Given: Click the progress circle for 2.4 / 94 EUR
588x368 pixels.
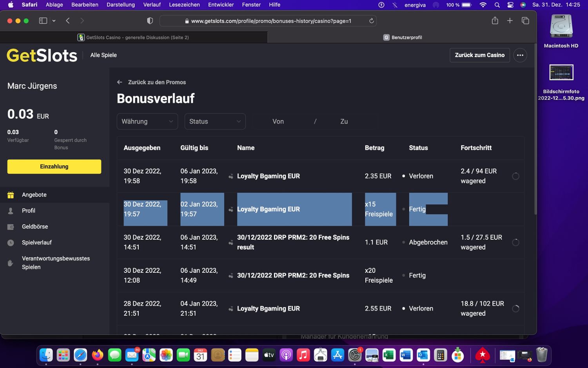Looking at the screenshot, I should click(x=515, y=176).
